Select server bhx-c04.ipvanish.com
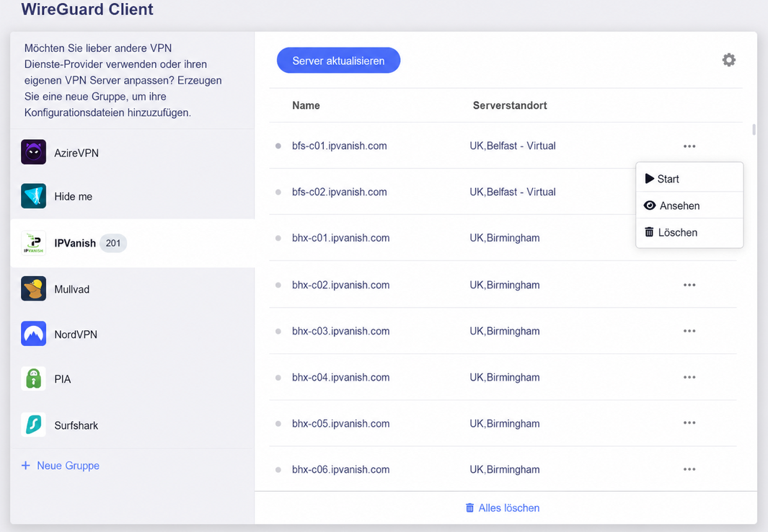The image size is (768, 532). pyautogui.click(x=341, y=377)
